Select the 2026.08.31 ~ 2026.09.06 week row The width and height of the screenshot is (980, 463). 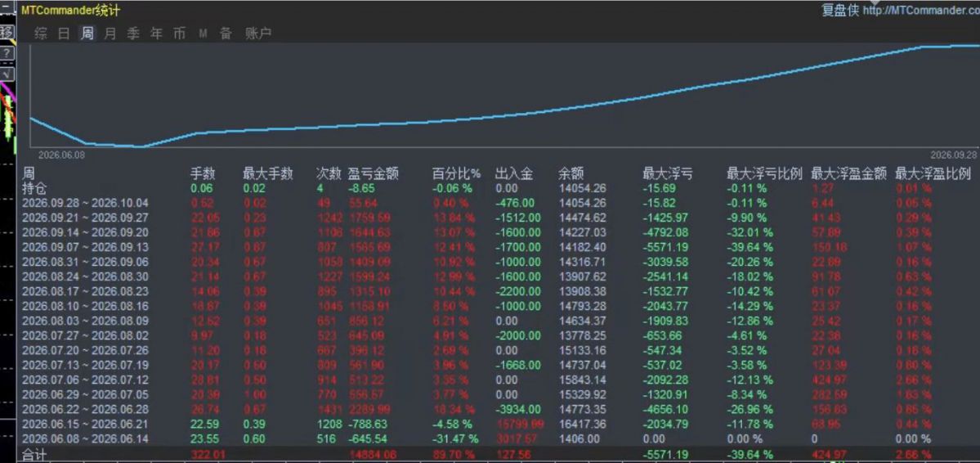point(498,262)
